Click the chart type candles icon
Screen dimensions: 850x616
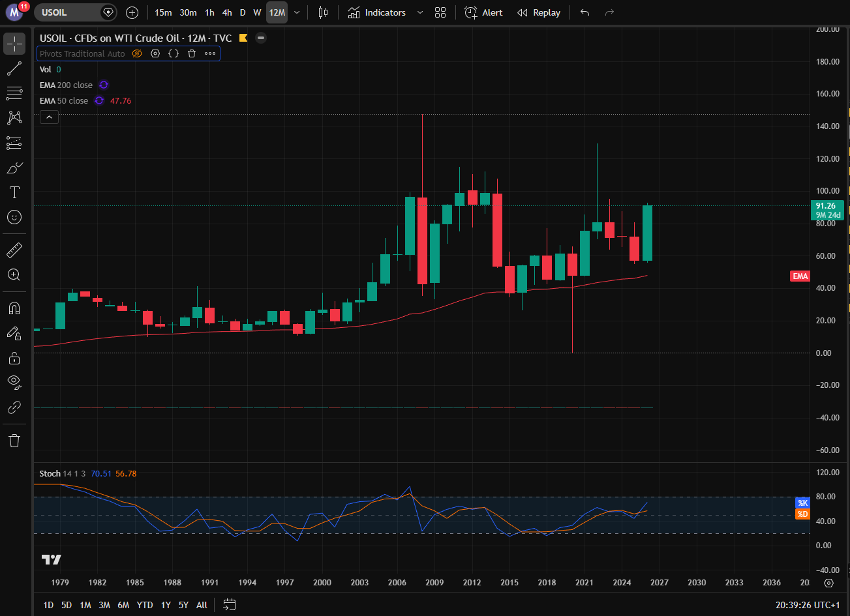coord(323,12)
